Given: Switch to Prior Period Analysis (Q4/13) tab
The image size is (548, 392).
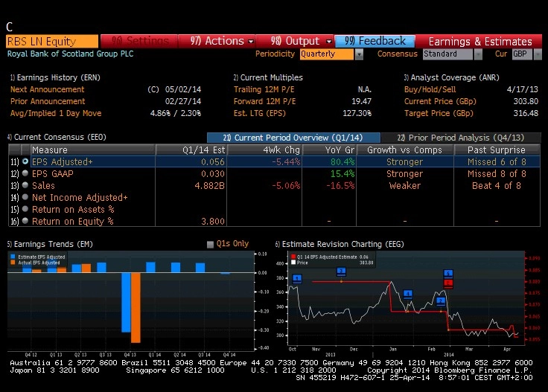Looking at the screenshot, I should point(461,138).
